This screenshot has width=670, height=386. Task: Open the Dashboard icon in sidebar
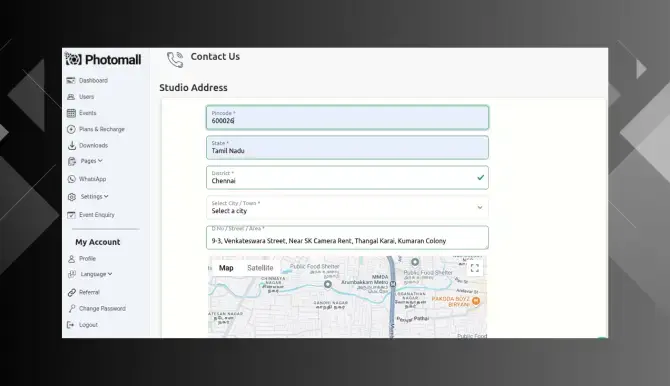point(71,80)
